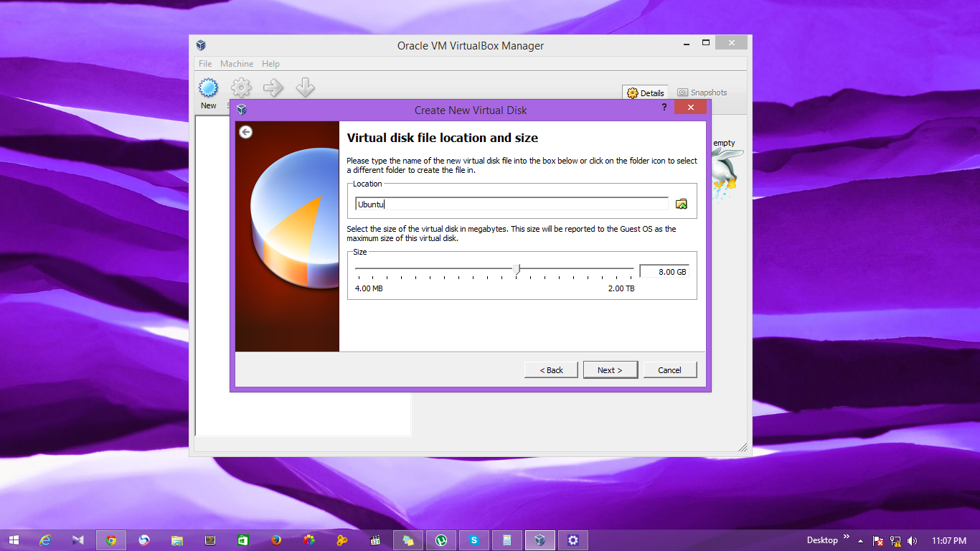Click the 2.00 TB maximum size label
This screenshot has width=980, height=551.
click(x=621, y=288)
